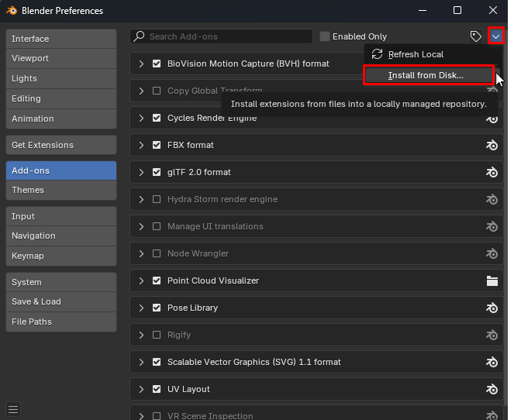Expand the Rigify add-on details
The height and width of the screenshot is (420, 521).
coord(141,335)
